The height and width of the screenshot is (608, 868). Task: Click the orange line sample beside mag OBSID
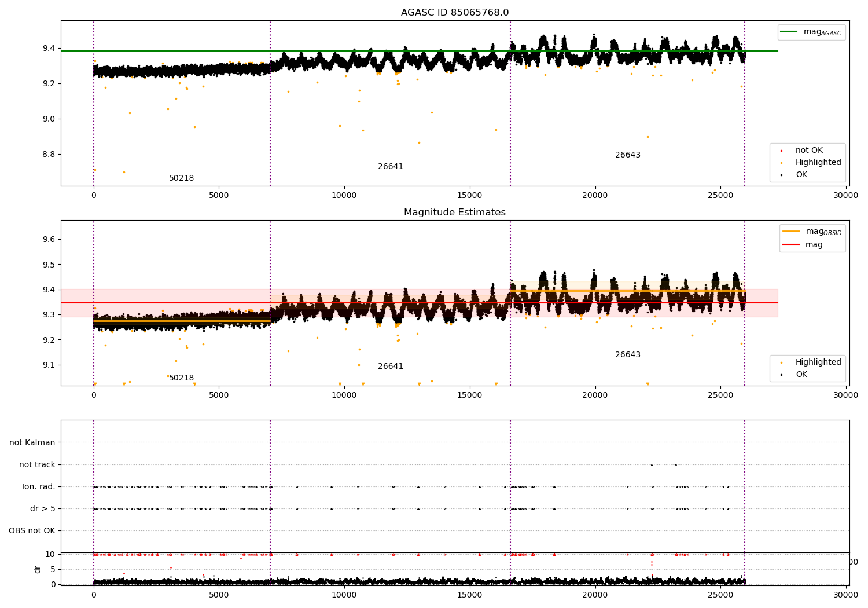(x=791, y=232)
